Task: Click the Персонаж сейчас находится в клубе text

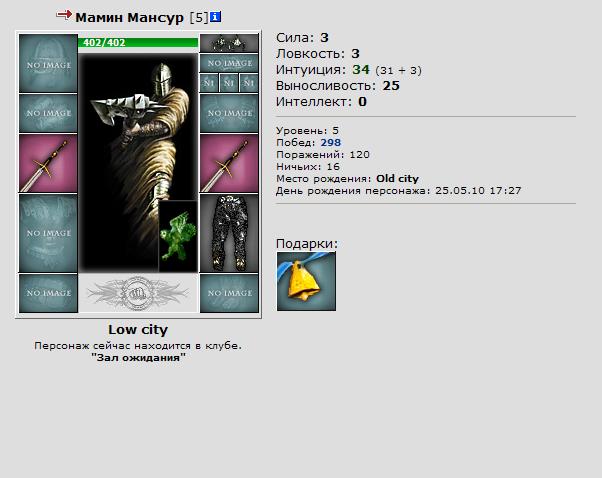Action: coord(138,346)
